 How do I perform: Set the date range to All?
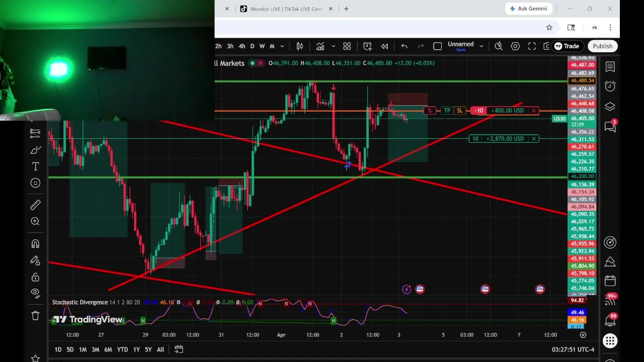point(160,349)
